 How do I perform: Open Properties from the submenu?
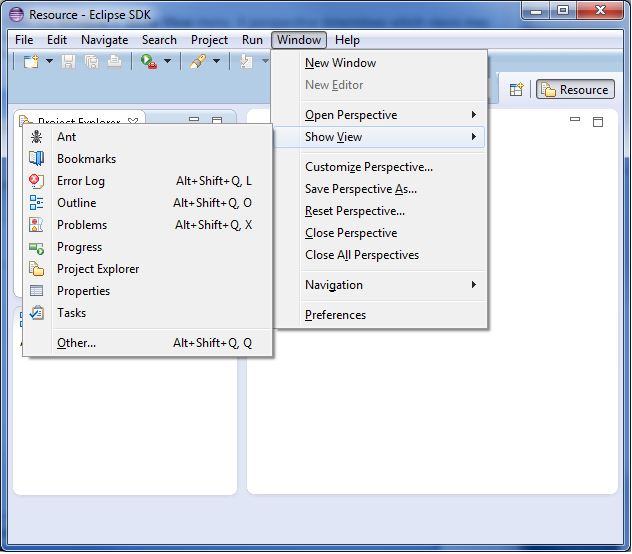pyautogui.click(x=147, y=290)
